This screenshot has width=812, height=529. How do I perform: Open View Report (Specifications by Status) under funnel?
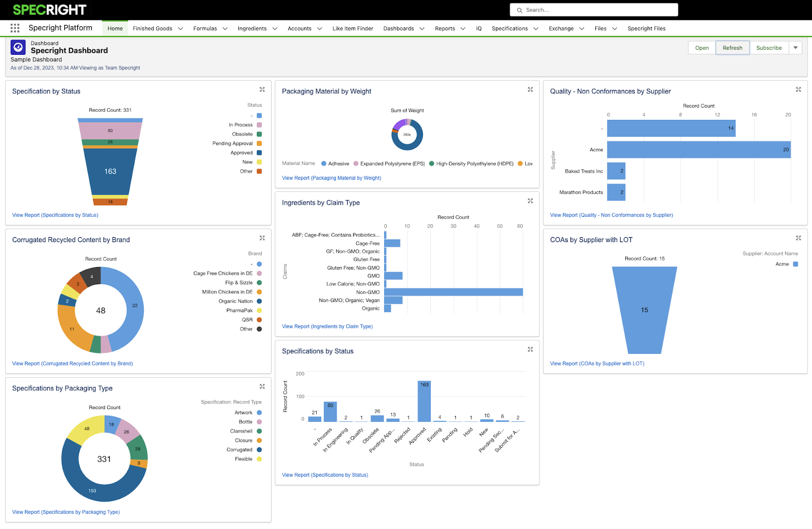point(55,215)
